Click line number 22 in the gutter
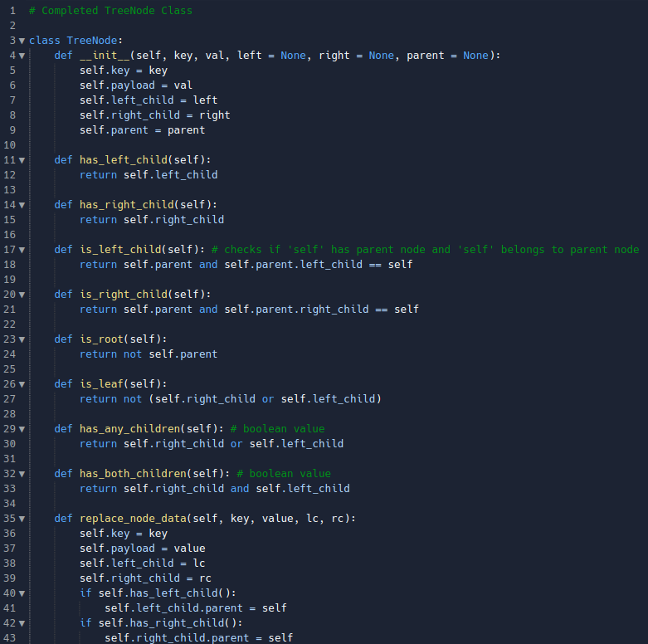This screenshot has height=644, width=648. [x=9, y=324]
